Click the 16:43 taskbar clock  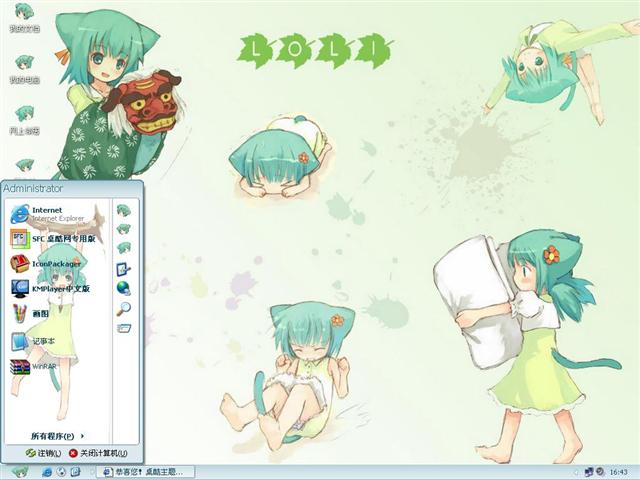[x=619, y=472]
